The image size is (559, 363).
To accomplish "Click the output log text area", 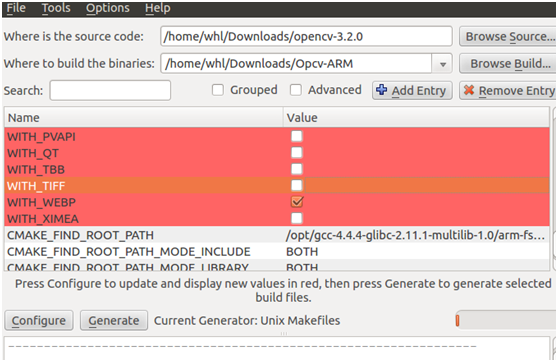I will click(x=277, y=348).
